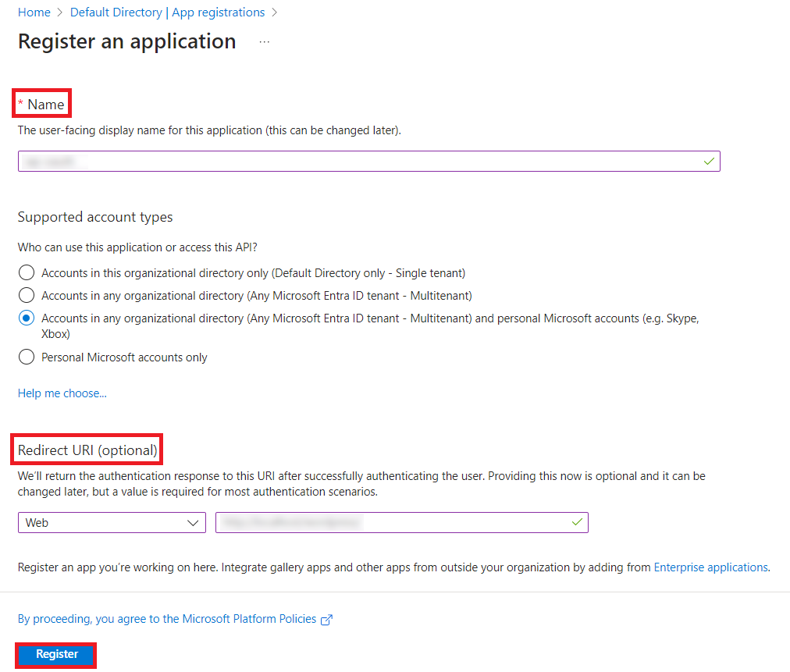Click the external link icon beside Microsoft Platform Policies
Image resolution: width=790 pixels, height=672 pixels.
(x=328, y=619)
